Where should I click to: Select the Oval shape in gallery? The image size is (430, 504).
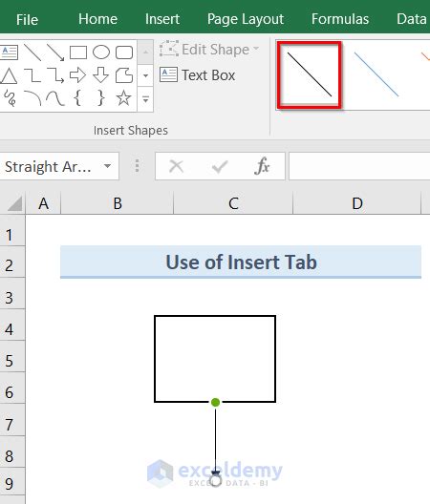tap(101, 52)
